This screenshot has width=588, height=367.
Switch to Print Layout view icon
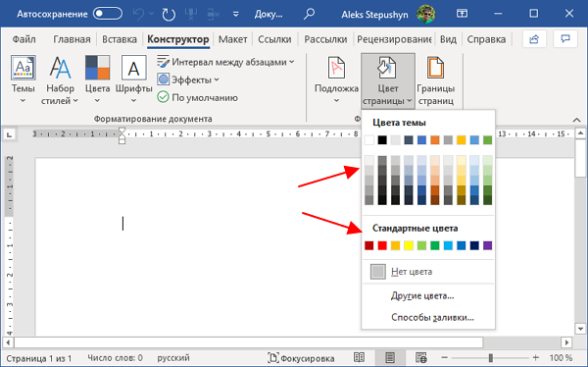click(x=390, y=357)
